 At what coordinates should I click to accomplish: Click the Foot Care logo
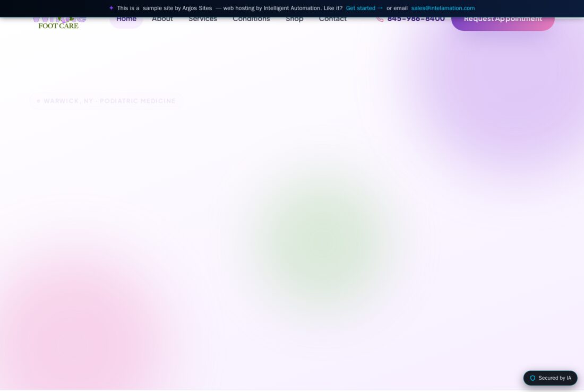pyautogui.click(x=59, y=23)
